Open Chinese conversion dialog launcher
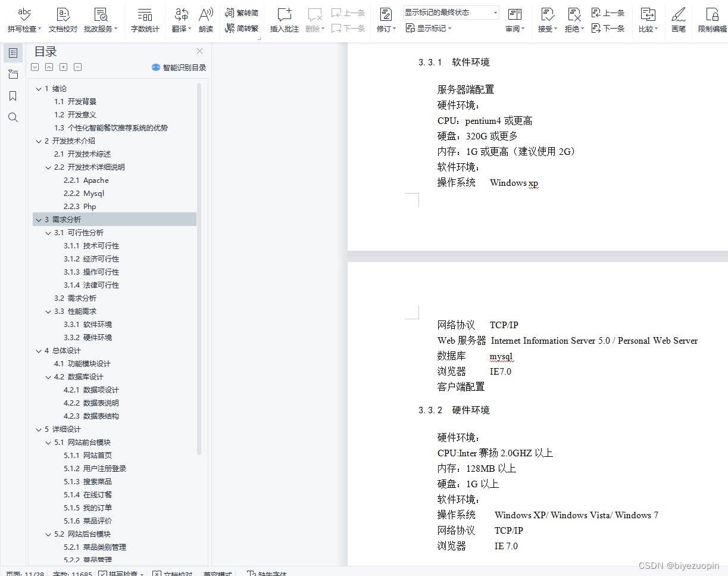 click(x=259, y=38)
